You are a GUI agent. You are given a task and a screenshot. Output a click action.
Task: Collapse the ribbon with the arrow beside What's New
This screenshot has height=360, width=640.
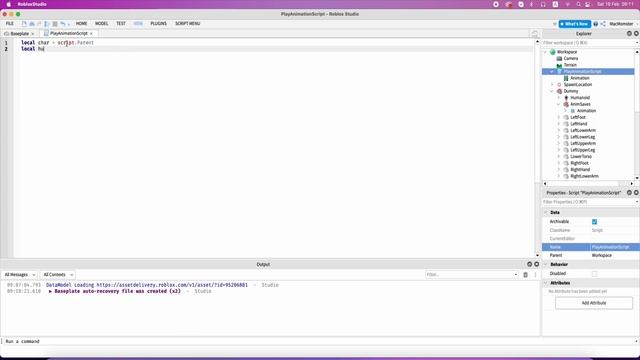coord(554,24)
